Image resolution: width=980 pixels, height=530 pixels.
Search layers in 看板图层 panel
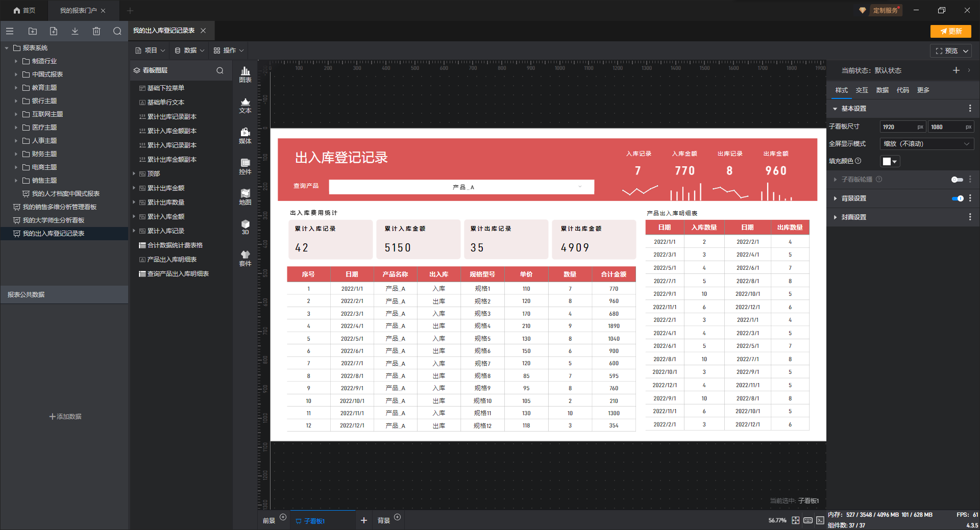(x=220, y=70)
